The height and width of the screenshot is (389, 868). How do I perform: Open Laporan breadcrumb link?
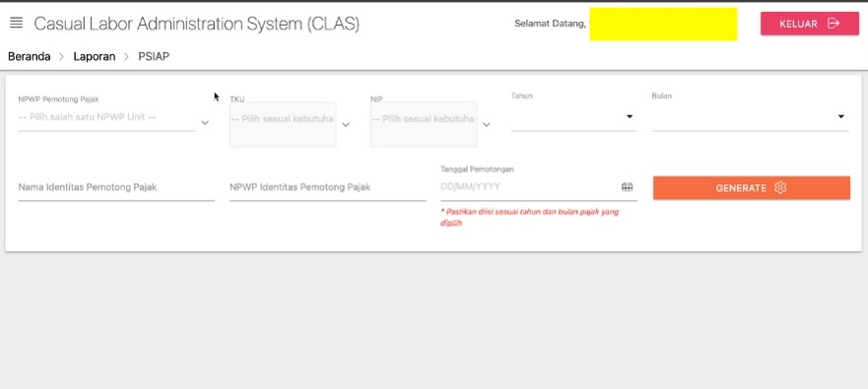click(x=95, y=56)
